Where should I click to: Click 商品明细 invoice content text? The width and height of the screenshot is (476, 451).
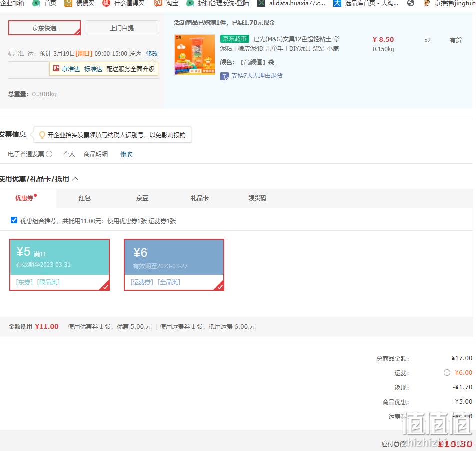point(95,154)
